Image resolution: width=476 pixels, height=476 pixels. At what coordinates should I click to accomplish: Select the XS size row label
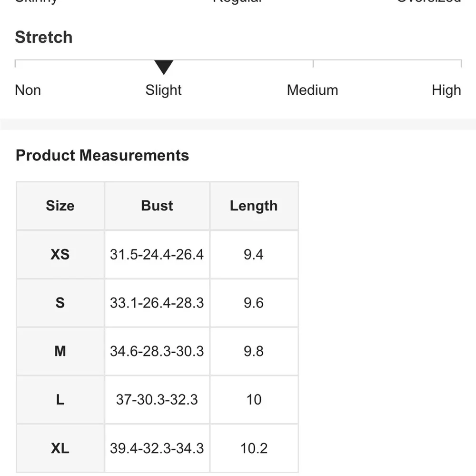click(60, 254)
